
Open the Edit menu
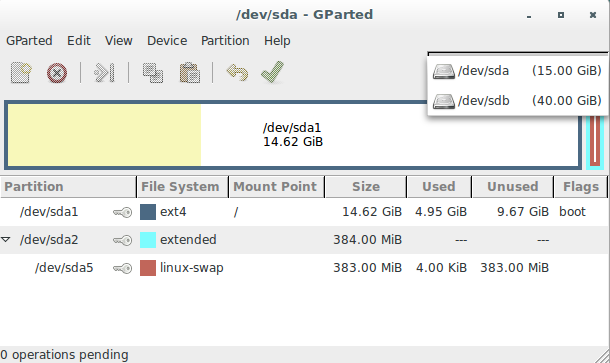(x=79, y=40)
